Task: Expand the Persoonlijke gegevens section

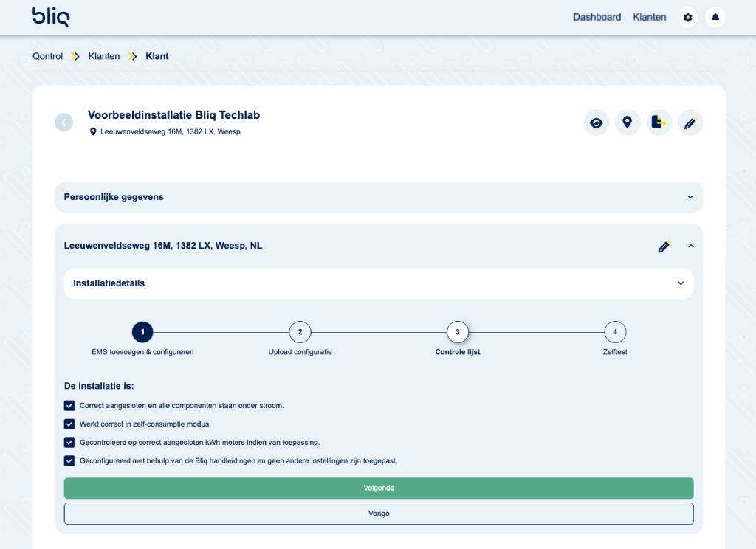Action: (690, 197)
